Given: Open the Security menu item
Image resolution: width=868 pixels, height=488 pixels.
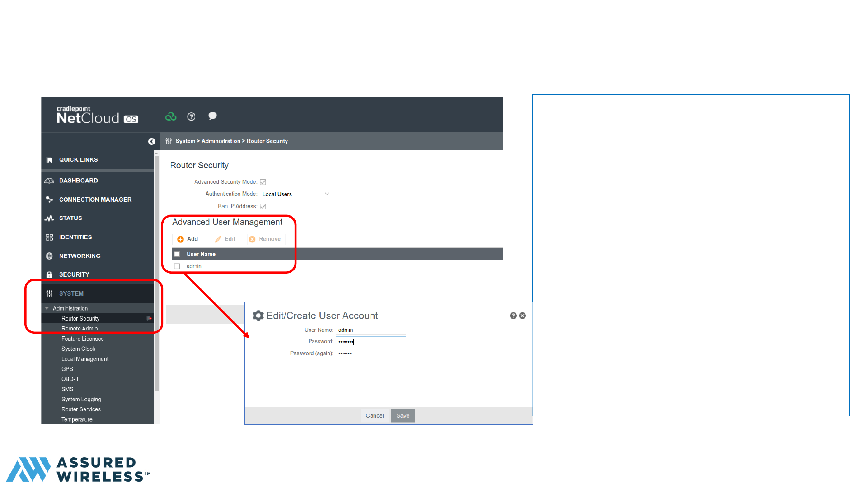Looking at the screenshot, I should tap(74, 274).
